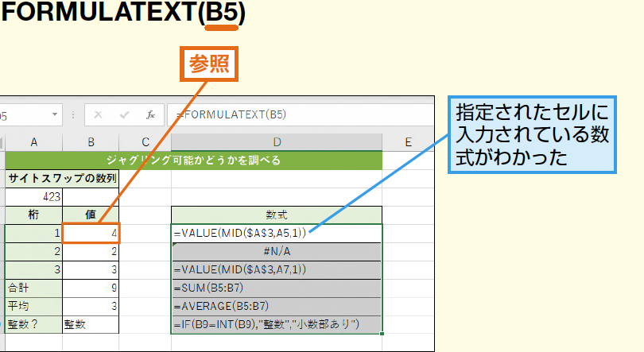644x352 pixels.
Task: Click the formula bar grip dots
Action: (x=73, y=115)
